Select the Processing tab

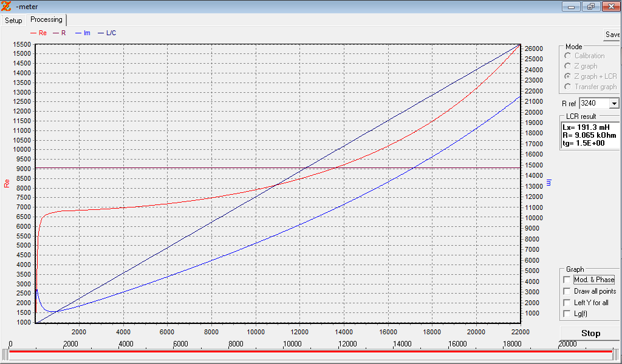click(46, 19)
